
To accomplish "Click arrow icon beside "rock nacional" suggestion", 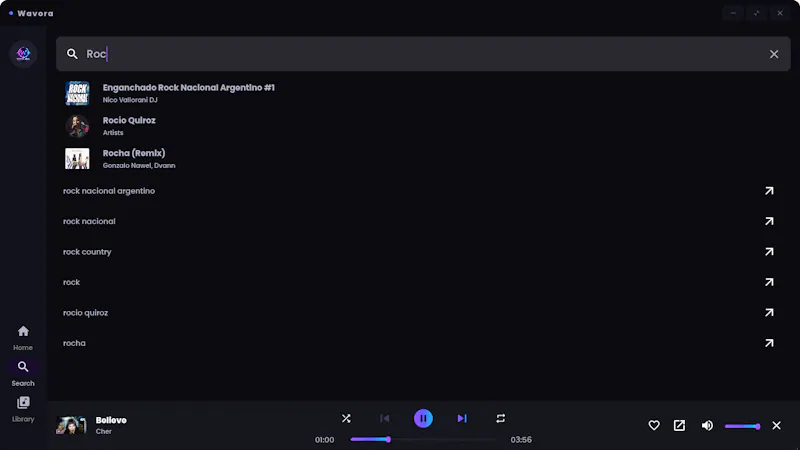I will tap(769, 221).
